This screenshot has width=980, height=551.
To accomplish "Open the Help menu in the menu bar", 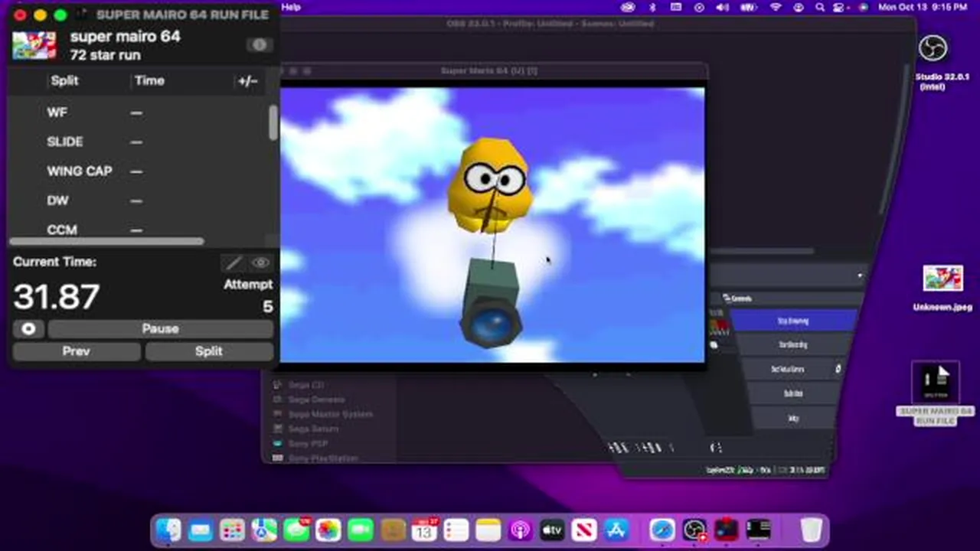I will click(291, 7).
